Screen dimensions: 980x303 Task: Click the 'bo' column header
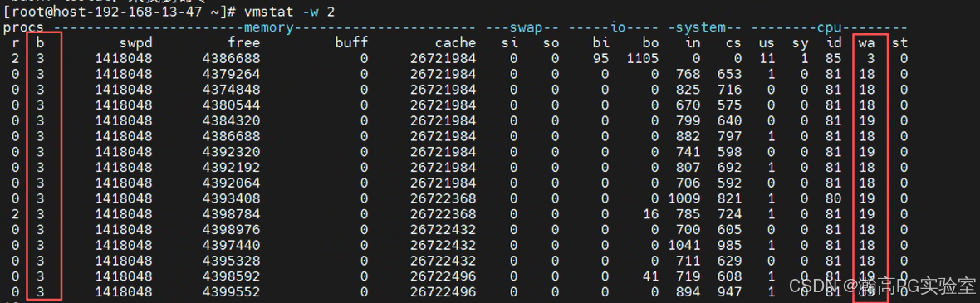click(x=650, y=43)
